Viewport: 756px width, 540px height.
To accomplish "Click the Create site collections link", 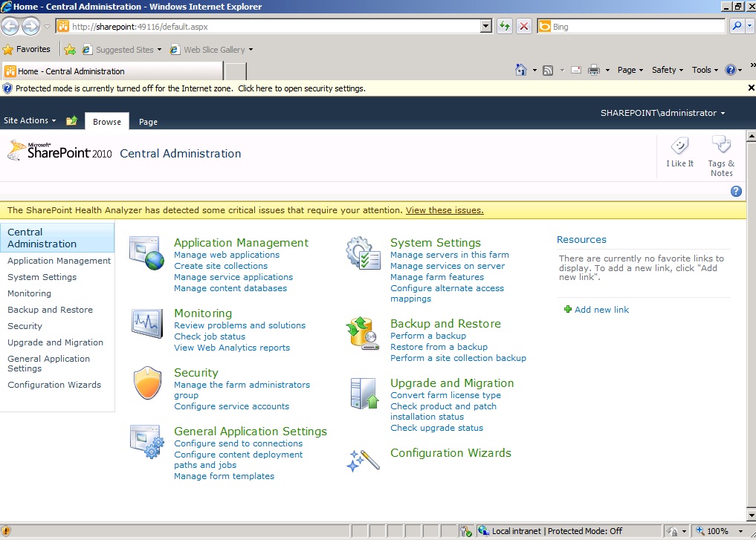I will [x=221, y=266].
